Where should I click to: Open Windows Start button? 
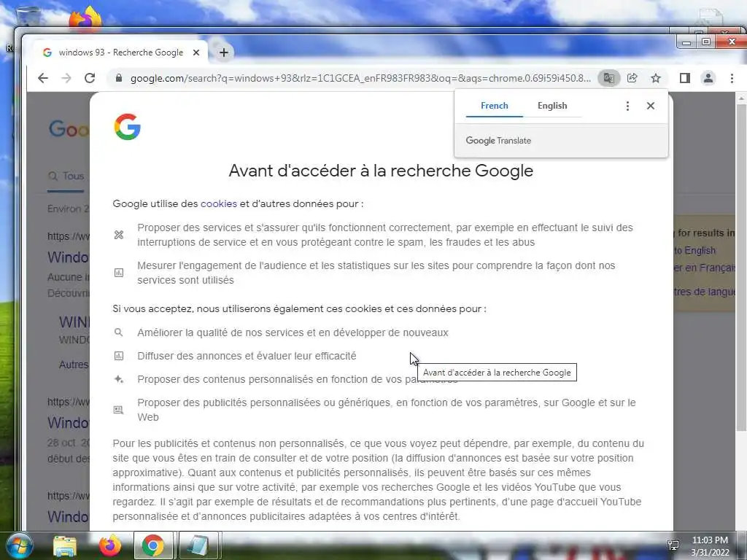(x=19, y=545)
